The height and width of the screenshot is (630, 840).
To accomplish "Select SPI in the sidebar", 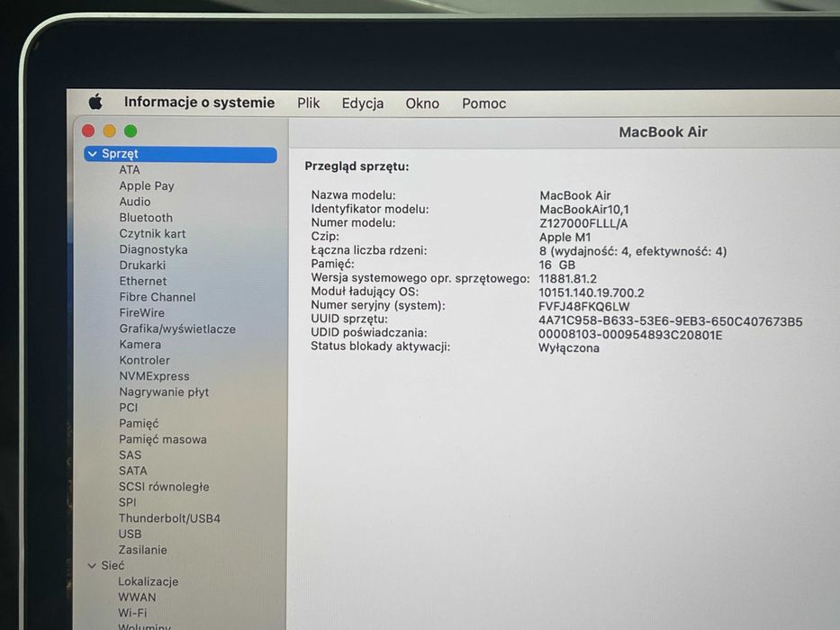I will click(128, 502).
